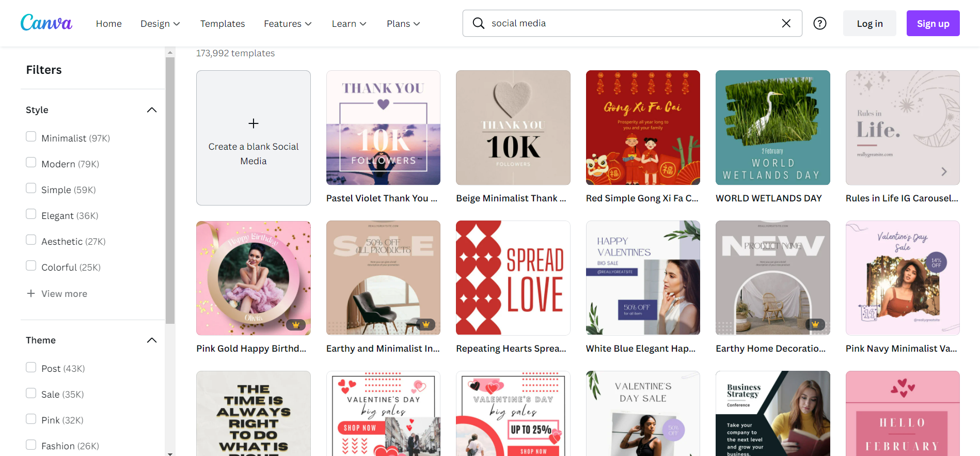Screen dimensions: 980x456
Task: Click '173,992 templates' count text
Action: point(235,53)
